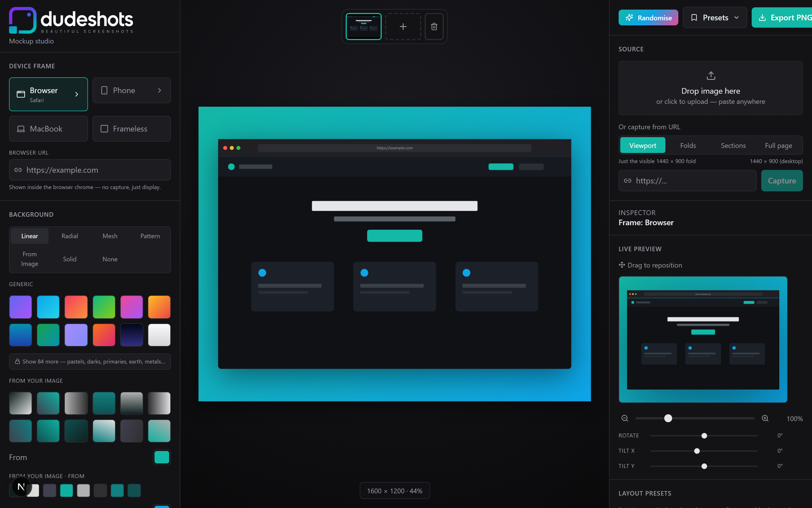This screenshot has width=812, height=508.
Task: Click the Drop image here upload area
Action: (x=711, y=88)
